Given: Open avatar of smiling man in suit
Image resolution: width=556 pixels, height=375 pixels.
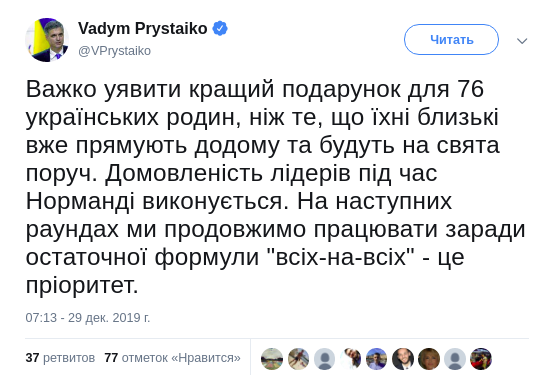Looking at the screenshot, I should 403,359.
